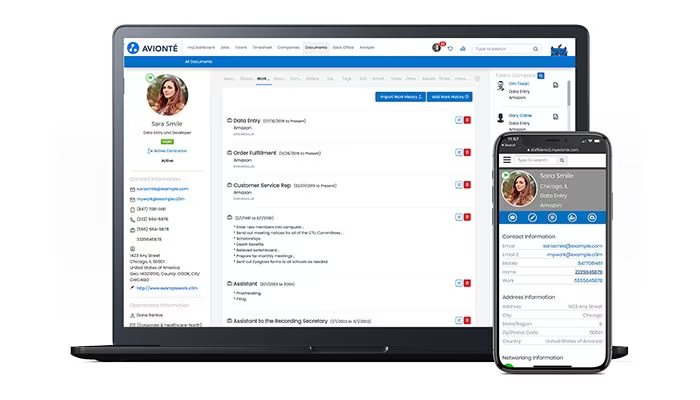Open the phone's hamburger menu
The image size is (700, 400).
point(507,160)
